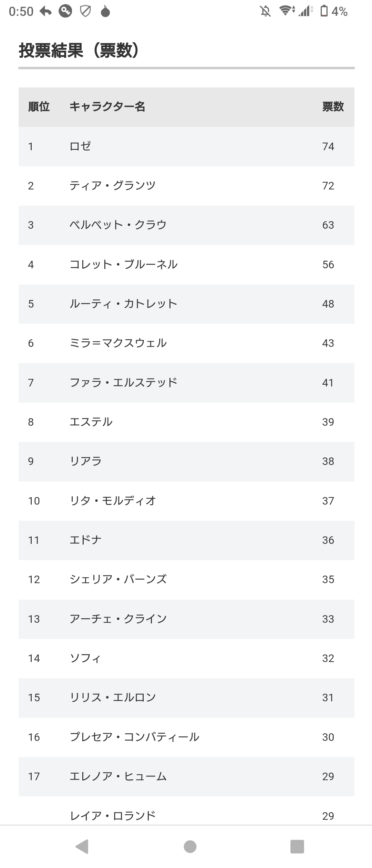Viewport: 372px width, 868px height.
Task: Tap the プレセア・コンバティール row
Action: pyautogui.click(x=186, y=737)
